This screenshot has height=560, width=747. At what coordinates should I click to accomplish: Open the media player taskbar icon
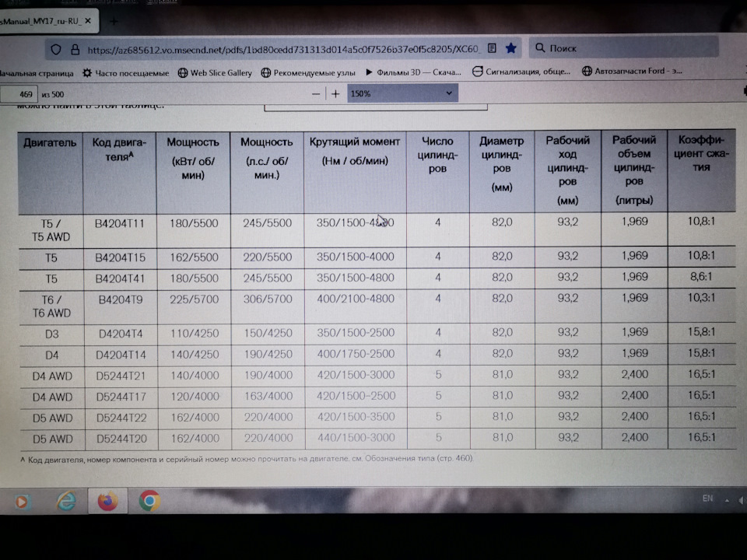[x=22, y=502]
